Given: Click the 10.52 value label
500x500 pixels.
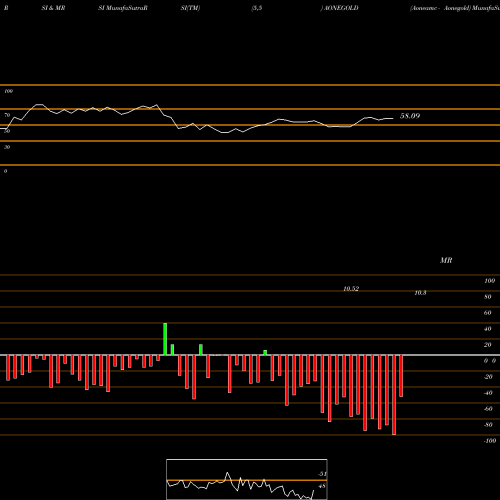Looking at the screenshot, I should click(x=351, y=289).
